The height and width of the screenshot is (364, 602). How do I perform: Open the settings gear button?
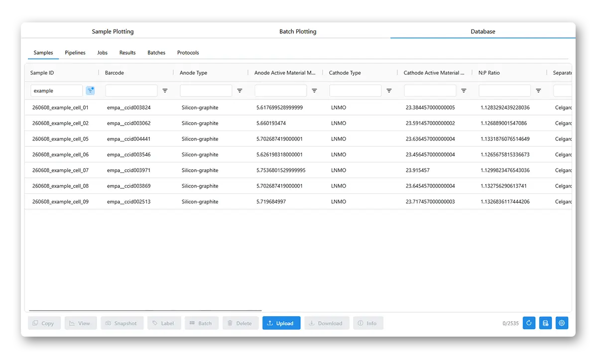(x=562, y=323)
